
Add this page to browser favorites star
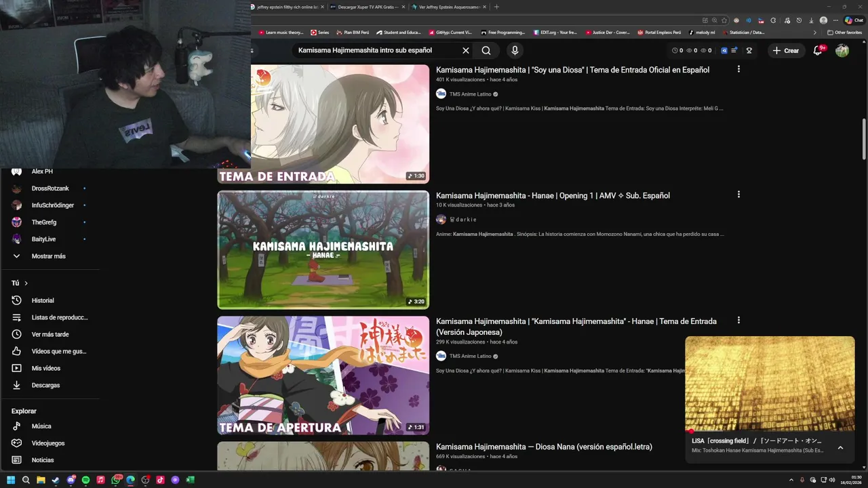(724, 20)
